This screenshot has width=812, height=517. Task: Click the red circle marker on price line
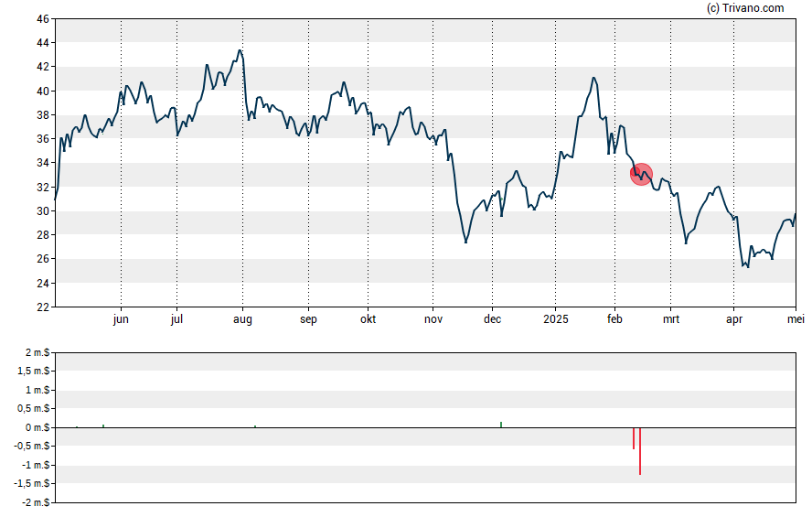coord(641,174)
